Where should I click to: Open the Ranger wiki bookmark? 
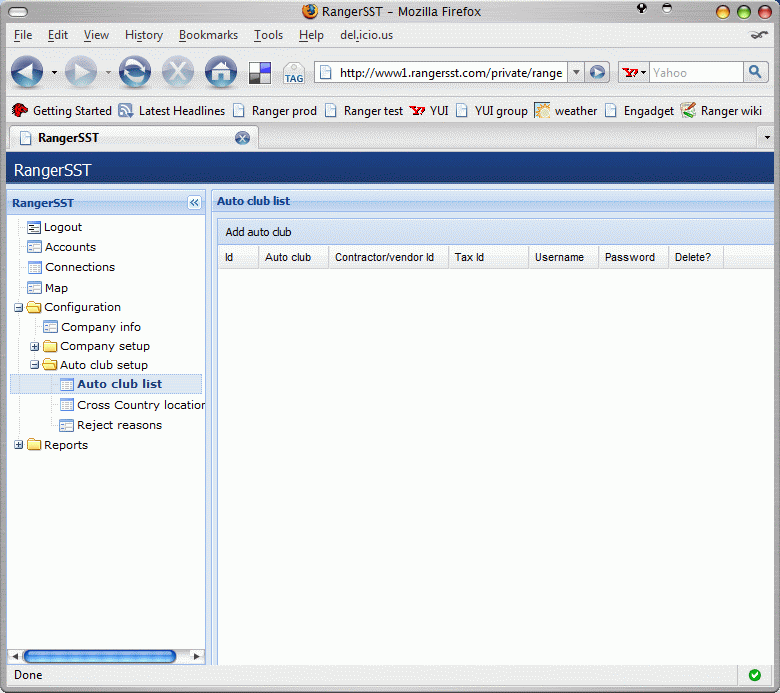click(721, 111)
